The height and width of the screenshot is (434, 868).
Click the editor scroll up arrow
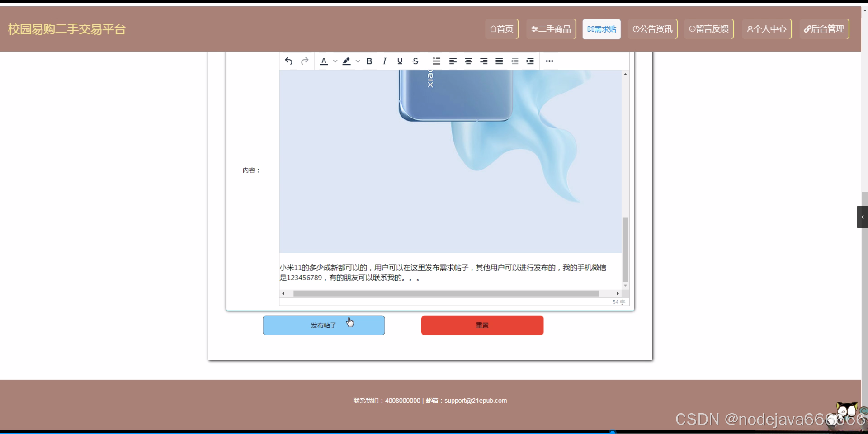pos(625,74)
